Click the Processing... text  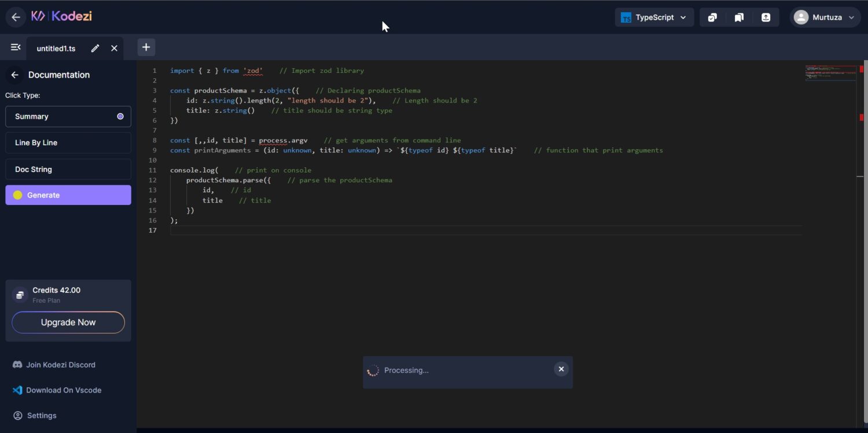tap(406, 370)
